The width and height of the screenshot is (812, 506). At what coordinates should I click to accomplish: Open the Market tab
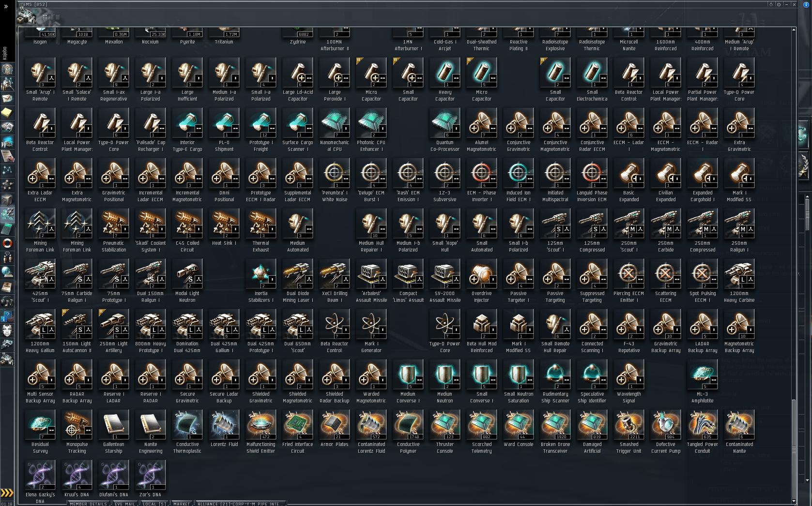pos(182,504)
